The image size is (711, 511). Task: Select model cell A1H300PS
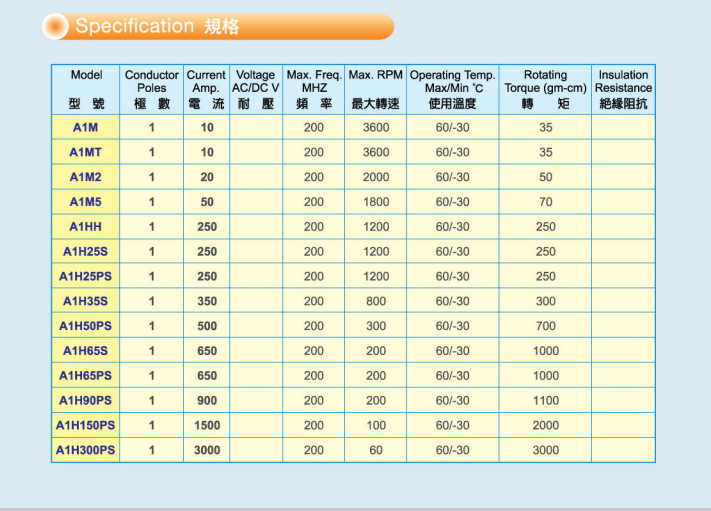[86, 450]
